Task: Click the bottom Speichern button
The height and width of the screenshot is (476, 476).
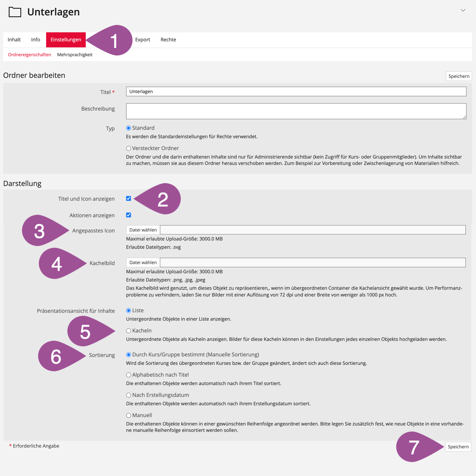Action: tap(458, 447)
